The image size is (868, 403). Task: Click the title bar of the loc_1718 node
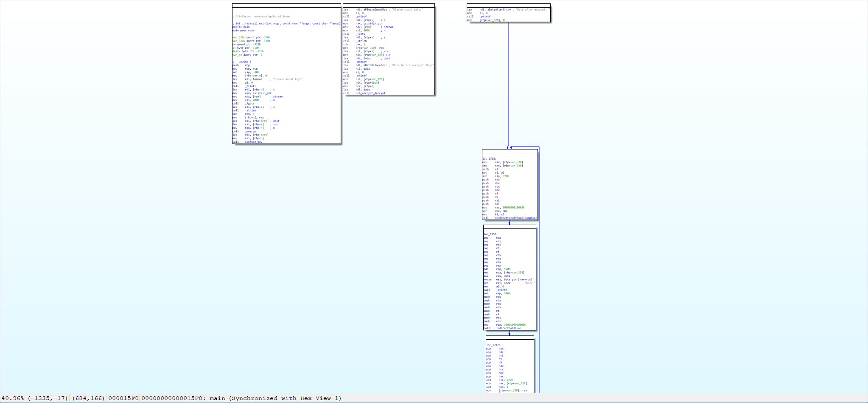coord(510,151)
